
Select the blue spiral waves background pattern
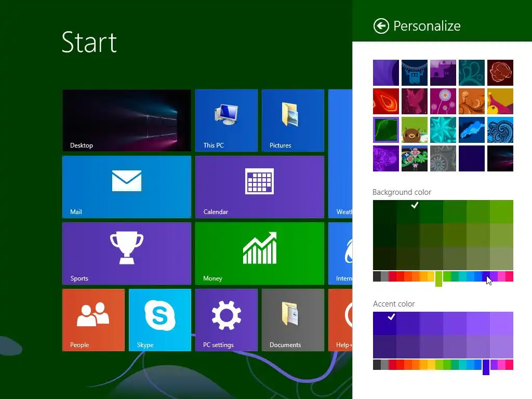500,130
